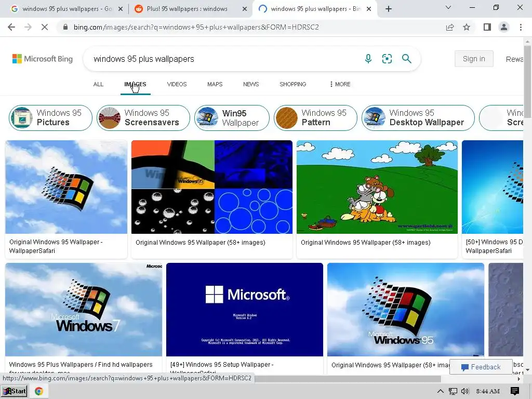532x399 pixels.
Task: Select the NEWS results tab
Action: (x=251, y=84)
